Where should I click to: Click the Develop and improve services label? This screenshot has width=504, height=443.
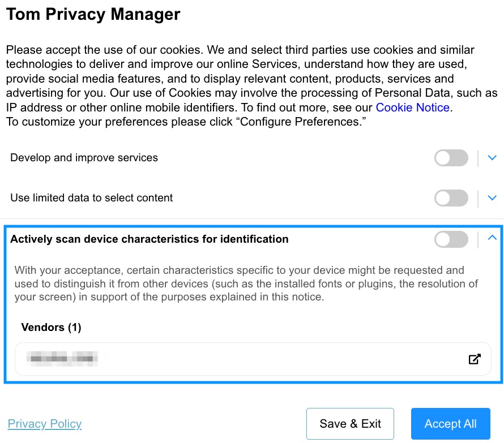[84, 158]
